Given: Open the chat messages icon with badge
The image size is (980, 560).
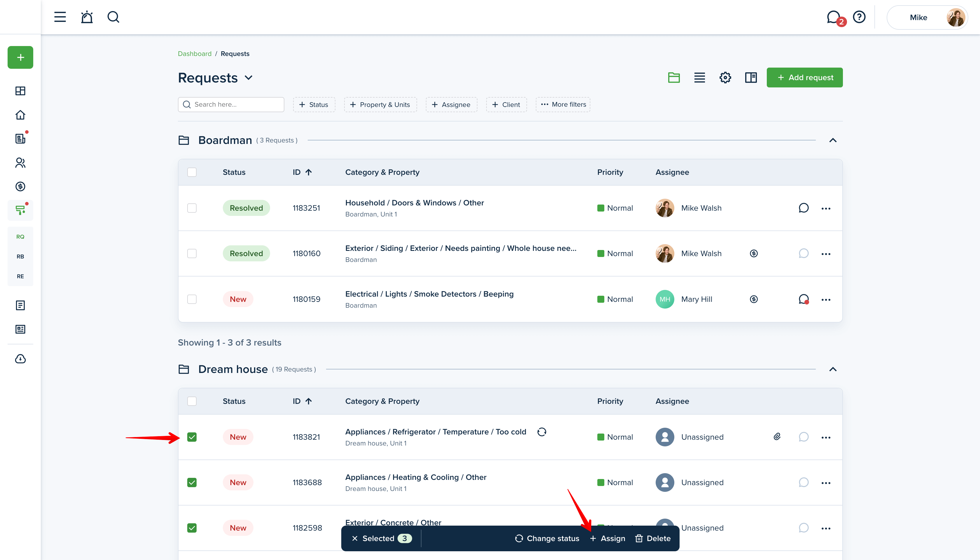Looking at the screenshot, I should 833,17.
